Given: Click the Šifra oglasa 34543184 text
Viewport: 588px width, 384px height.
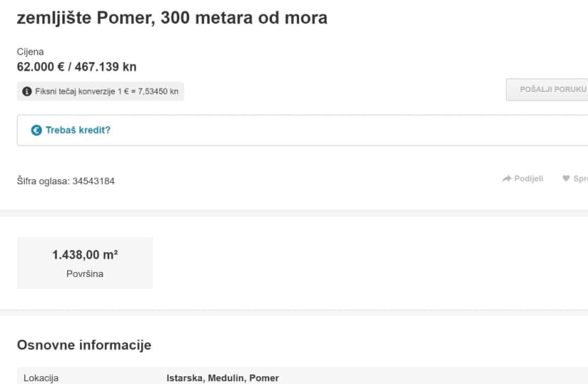Looking at the screenshot, I should (x=66, y=181).
